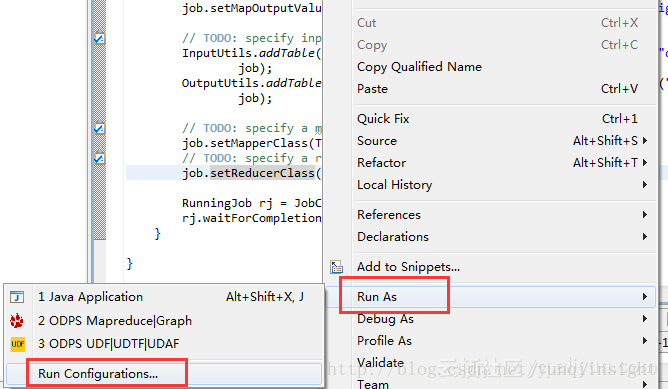Viewport: 668px width, 389px height.
Task: Expand the Profile As submenu arrow
Action: [x=645, y=341]
